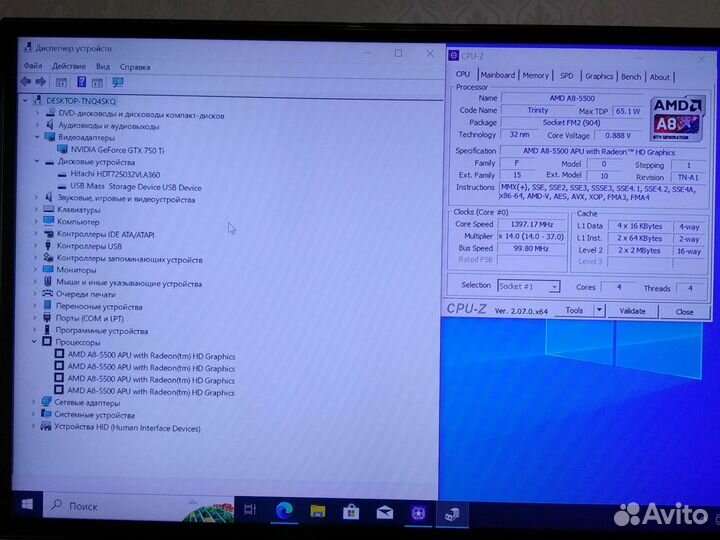Expand DVD-дисководы и дисководы компакт-дисков
The height and width of the screenshot is (540, 720).
[37, 112]
